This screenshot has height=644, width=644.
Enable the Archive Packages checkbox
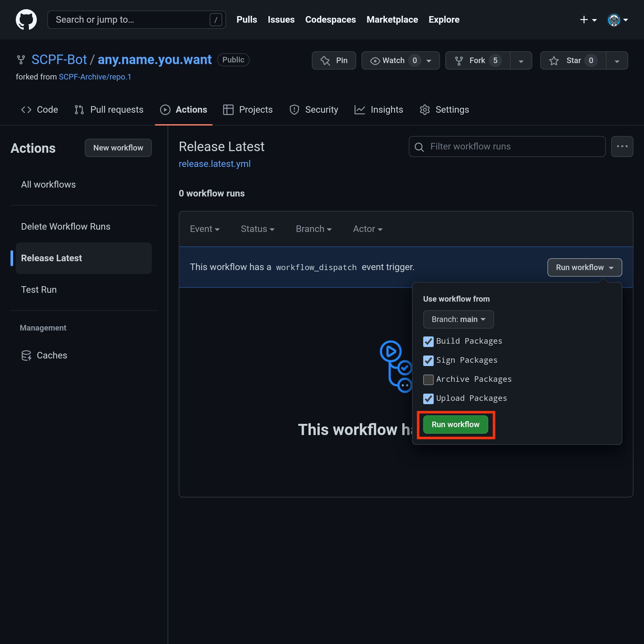click(428, 379)
